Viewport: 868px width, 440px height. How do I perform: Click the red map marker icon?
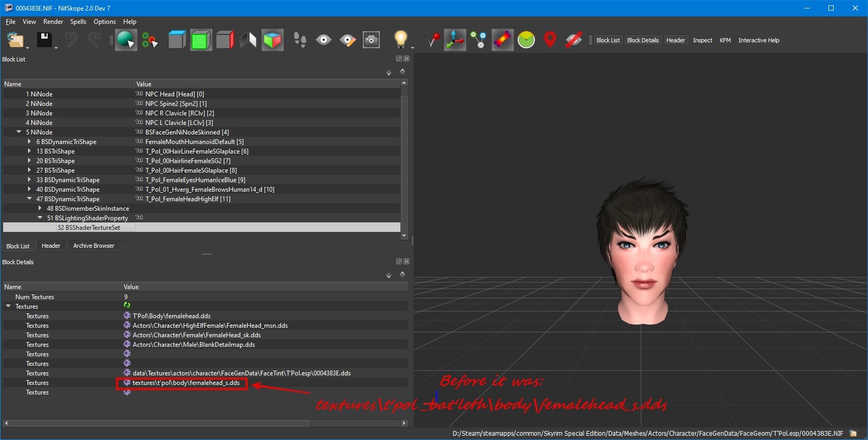550,40
